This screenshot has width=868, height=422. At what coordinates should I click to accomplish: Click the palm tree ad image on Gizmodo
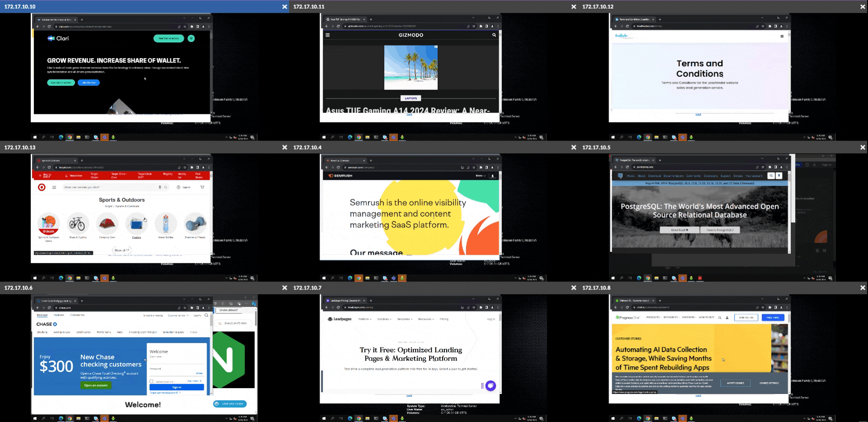point(411,67)
